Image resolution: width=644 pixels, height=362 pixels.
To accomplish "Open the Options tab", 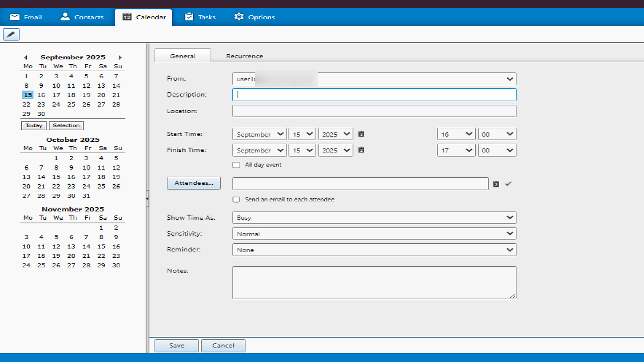I will pos(254,17).
